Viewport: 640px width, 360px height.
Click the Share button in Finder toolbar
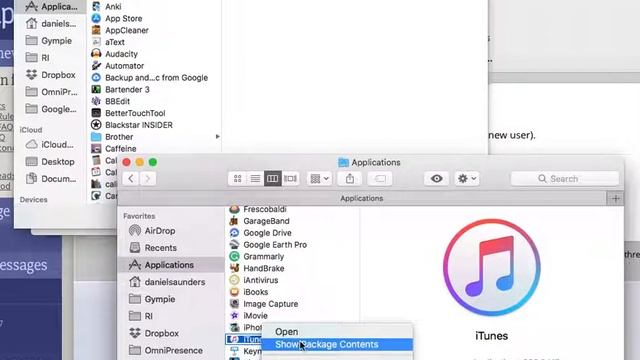click(350, 178)
